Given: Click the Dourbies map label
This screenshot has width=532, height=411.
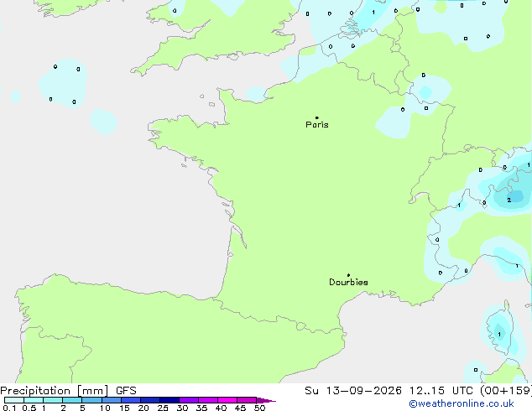Looking at the screenshot, I should [x=348, y=282].
